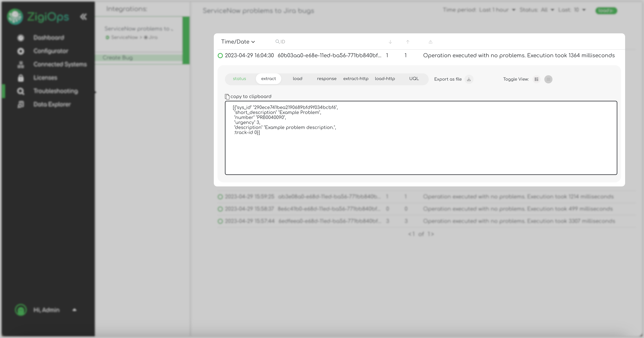Image resolution: width=644 pixels, height=338 pixels.
Task: Click the green load button top right
Action: click(606, 11)
